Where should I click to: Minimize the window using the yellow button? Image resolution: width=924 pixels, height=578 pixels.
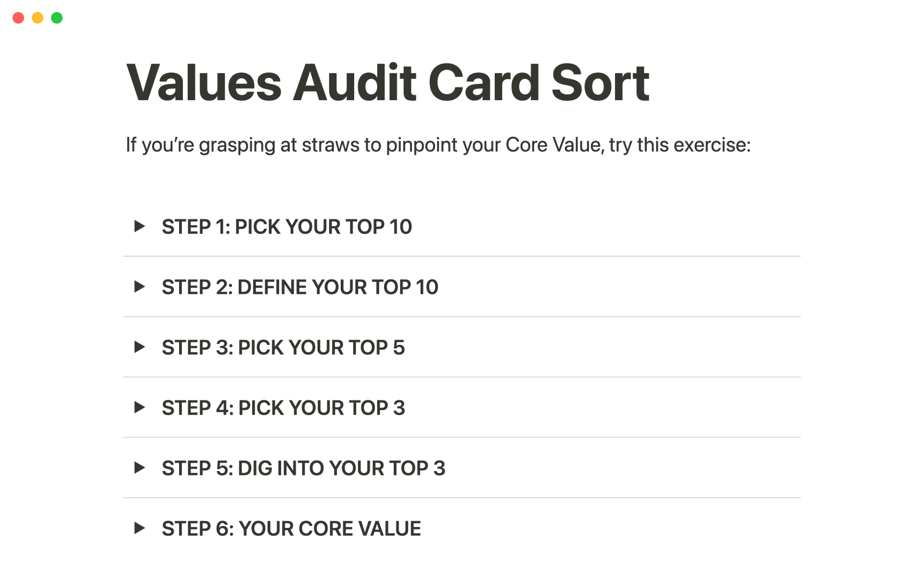(38, 18)
